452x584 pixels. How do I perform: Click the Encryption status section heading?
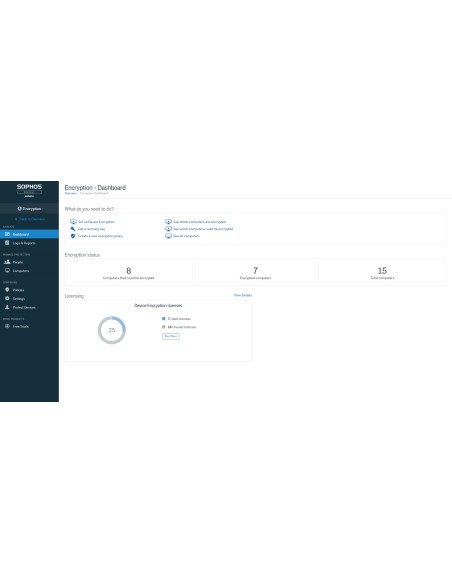(x=82, y=255)
